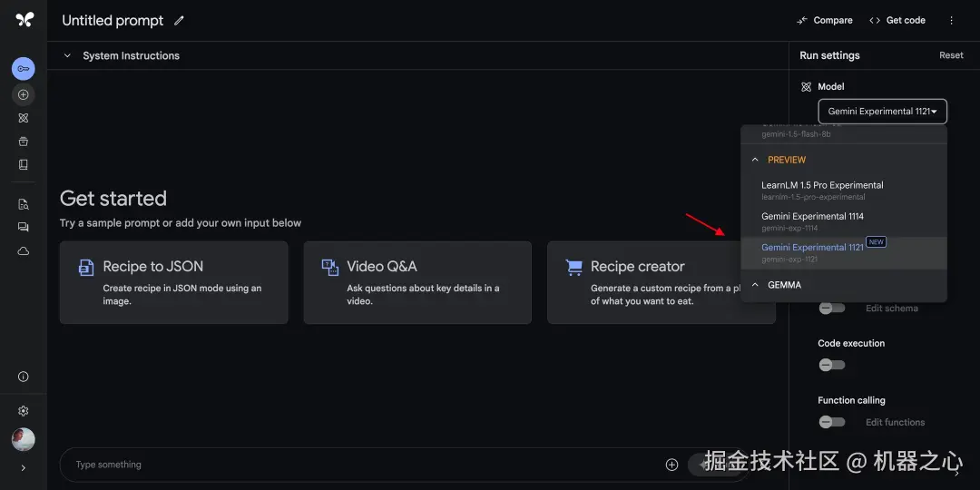Click the cloud icon in left sidebar
The width and height of the screenshot is (980, 490).
tap(23, 251)
